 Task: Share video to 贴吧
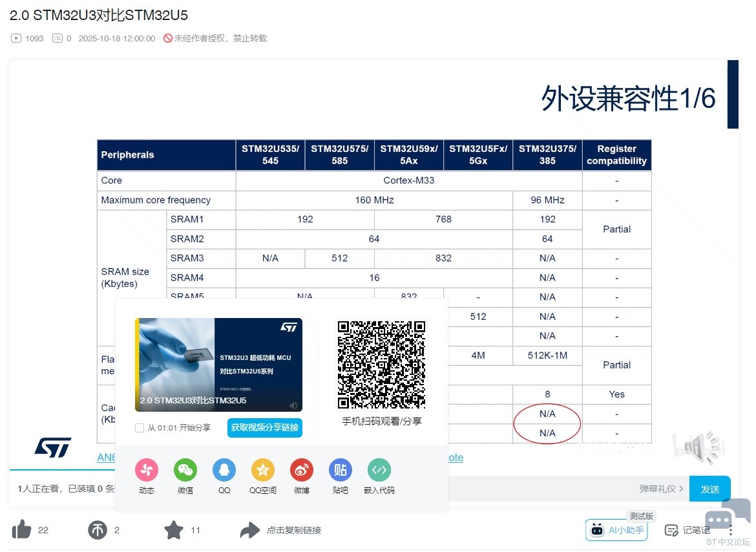pyautogui.click(x=341, y=470)
